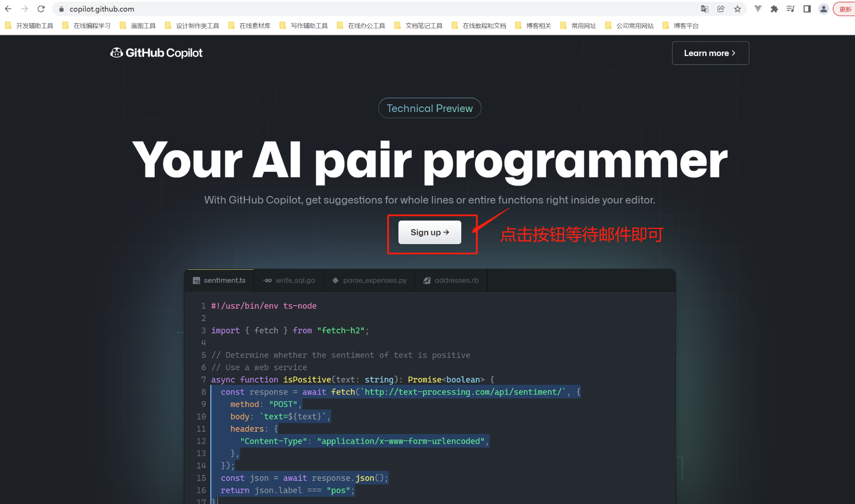The width and height of the screenshot is (855, 504).
Task: Open the 博客相关 bookmark folder
Action: 533,26
